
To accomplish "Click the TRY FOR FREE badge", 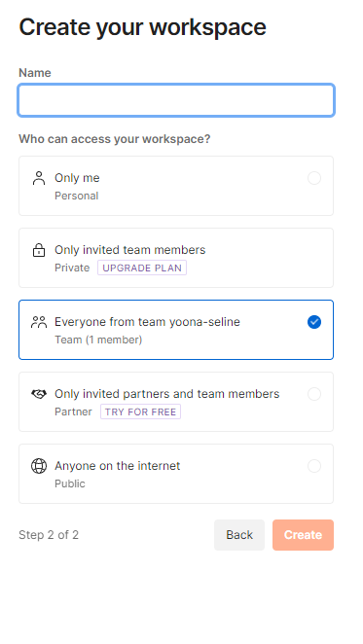I will click(x=140, y=411).
